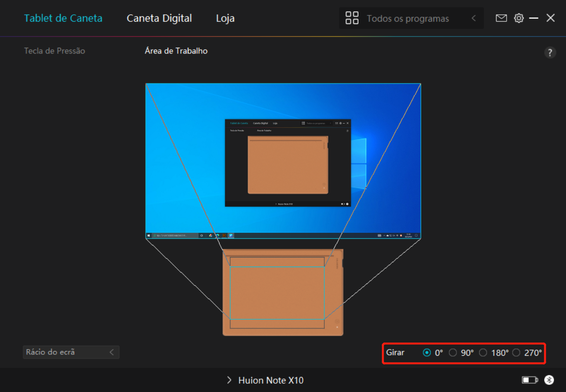The width and height of the screenshot is (566, 392).
Task: Switch to the Caneta Digital tab
Action: pos(159,18)
